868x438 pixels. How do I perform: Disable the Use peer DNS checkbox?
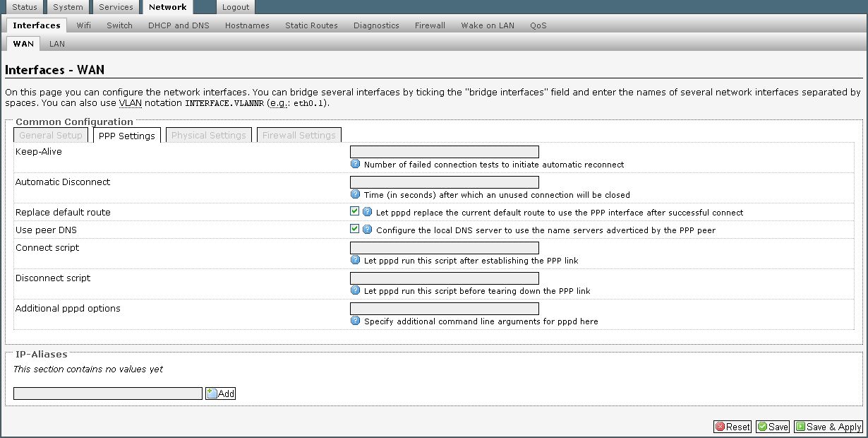point(355,229)
